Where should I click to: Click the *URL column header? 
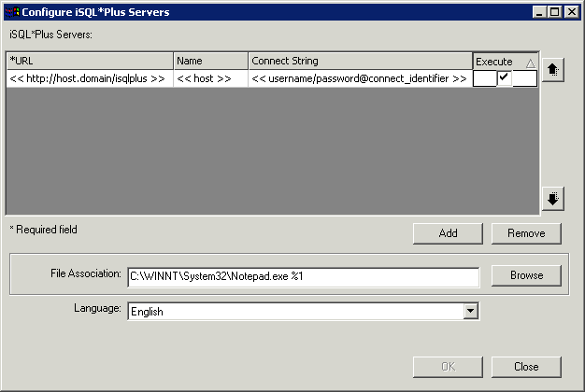(89, 62)
